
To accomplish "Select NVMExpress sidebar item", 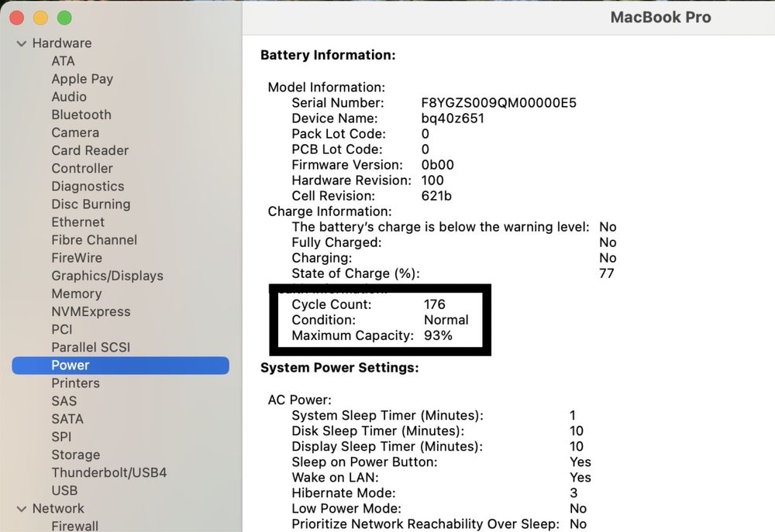I will (x=91, y=312).
